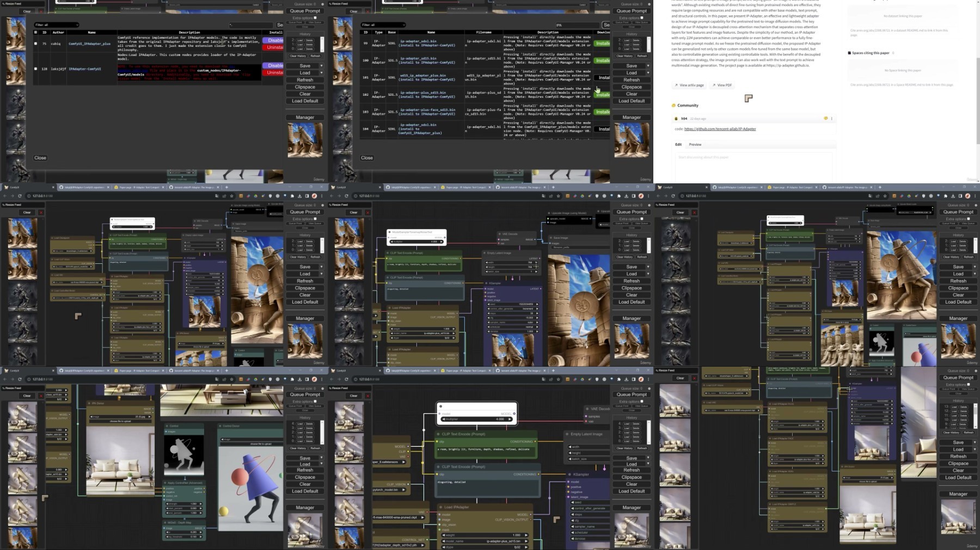
Task: Toggle Extra options beside the IP-Adapter models list
Action: (x=641, y=18)
